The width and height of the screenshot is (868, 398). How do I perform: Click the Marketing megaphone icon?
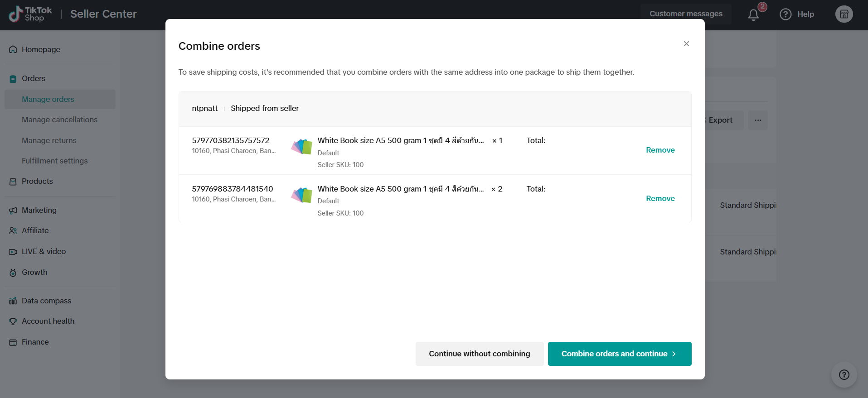point(13,211)
